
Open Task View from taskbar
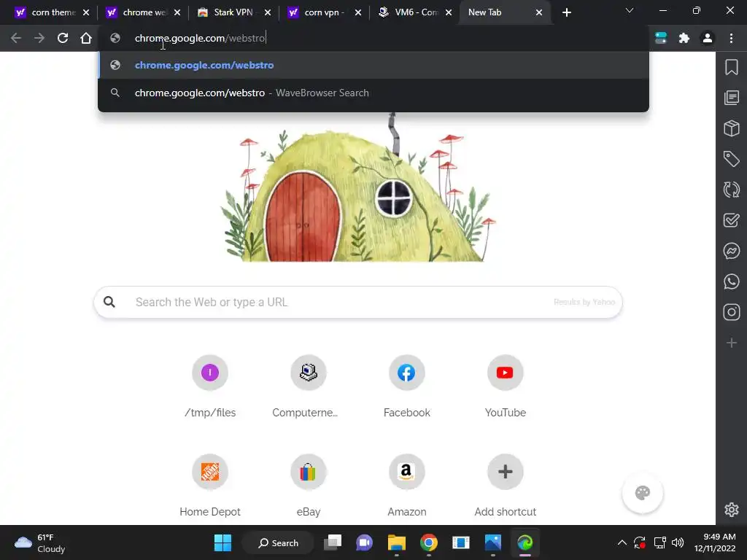[x=333, y=542]
